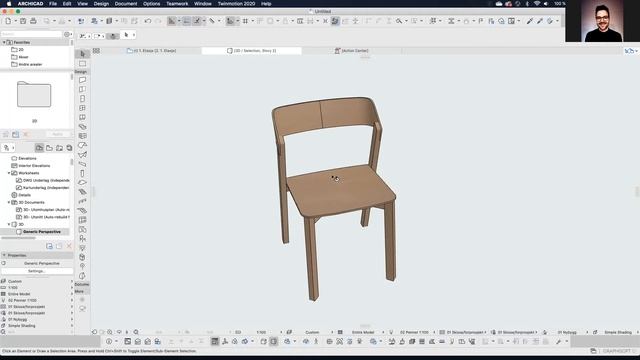This screenshot has width=640, height=360.
Task: Open the 02 Penner 1:100 dropdown in Properties
Action: [x=37, y=300]
